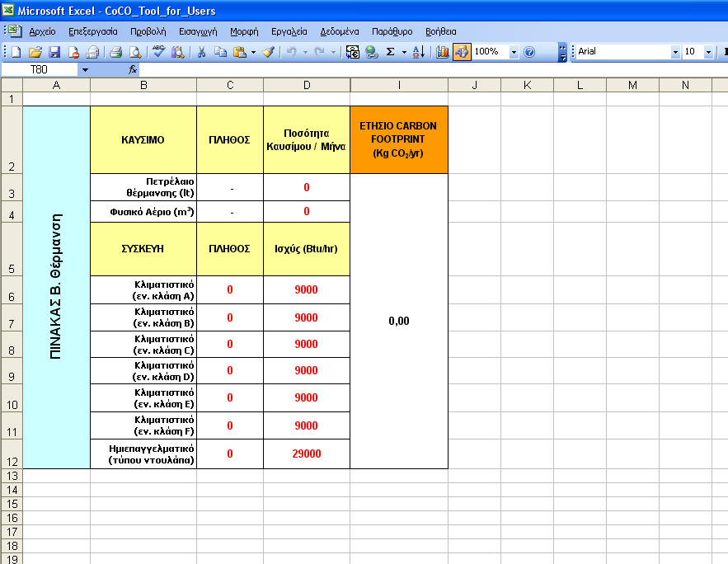Select the Ημιεπαγγελματικό (τύπου ντουλάπα) label cell
The image size is (728, 564).
tap(143, 454)
